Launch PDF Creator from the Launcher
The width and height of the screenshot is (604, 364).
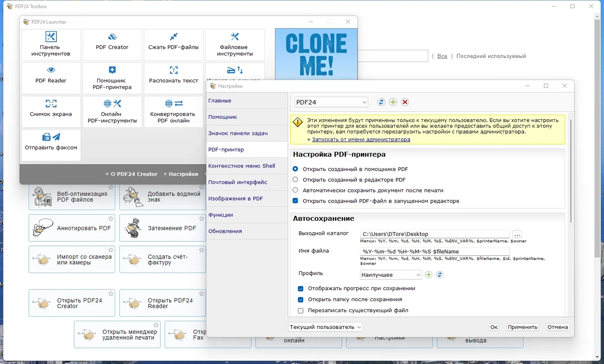coord(112,45)
